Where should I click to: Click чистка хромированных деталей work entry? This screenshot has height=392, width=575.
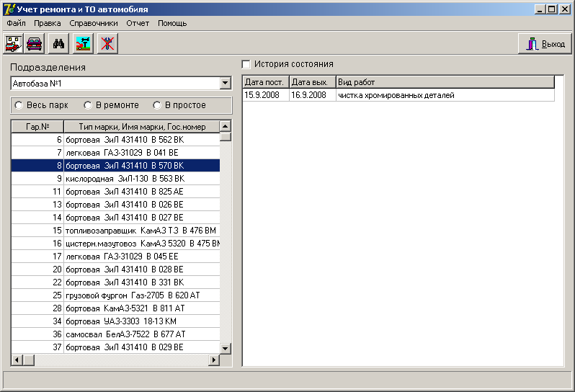click(x=445, y=95)
